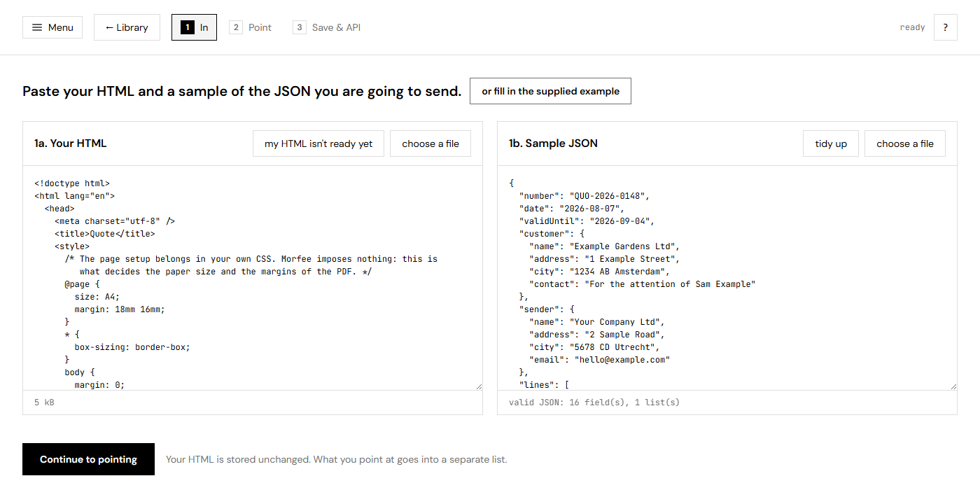Screen dimensions: 980x504
Task: Click the '<style>' line in HTML
Action: coord(72,246)
